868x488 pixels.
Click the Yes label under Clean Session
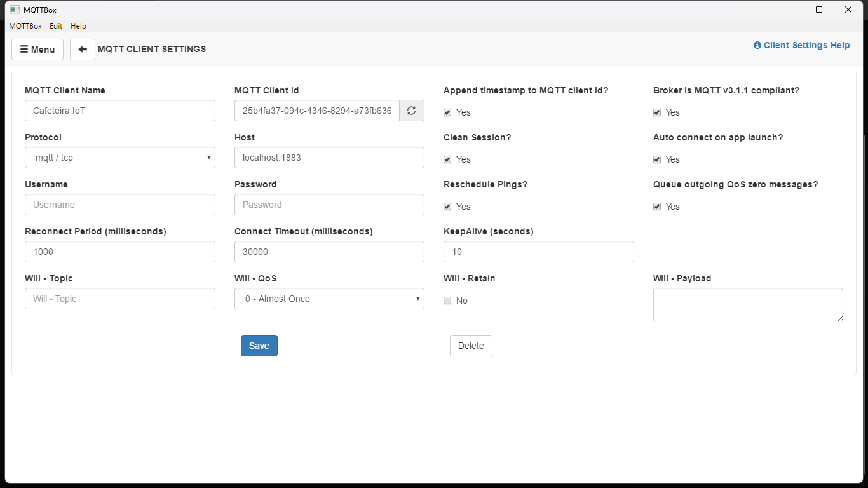point(463,159)
